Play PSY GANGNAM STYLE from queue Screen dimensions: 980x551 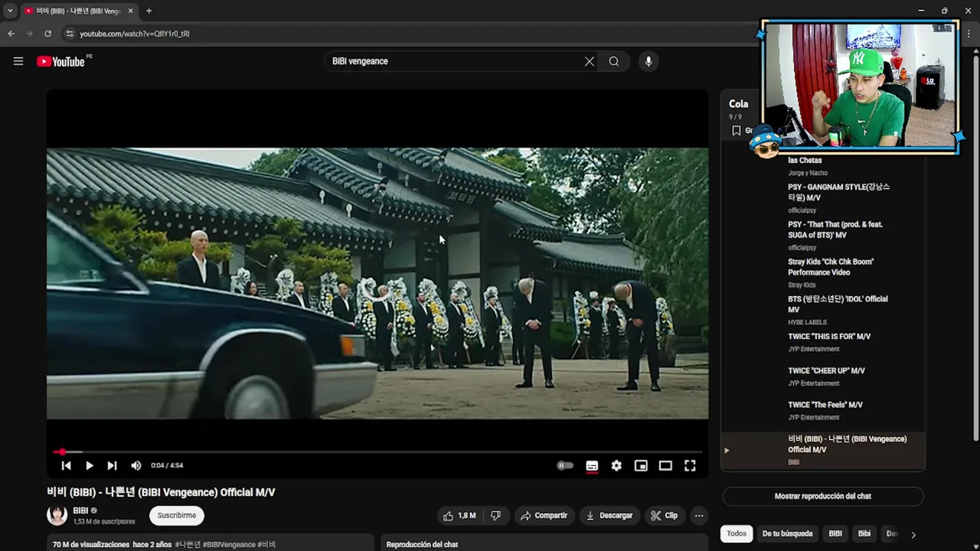(x=823, y=197)
